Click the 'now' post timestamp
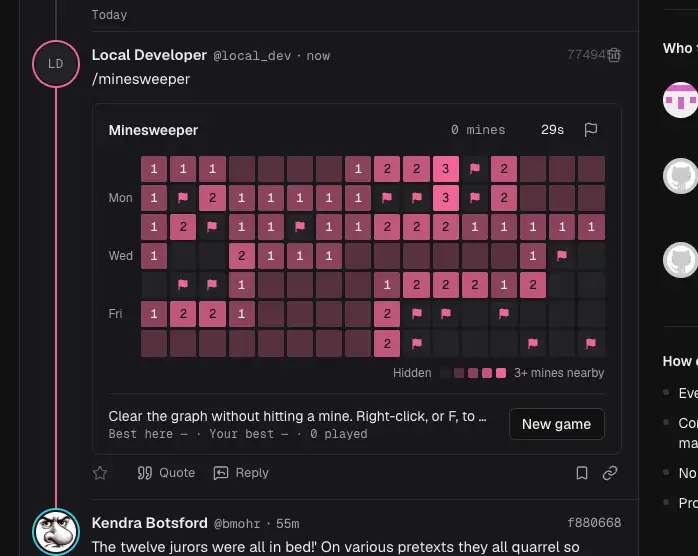Image resolution: width=698 pixels, height=556 pixels. (318, 56)
